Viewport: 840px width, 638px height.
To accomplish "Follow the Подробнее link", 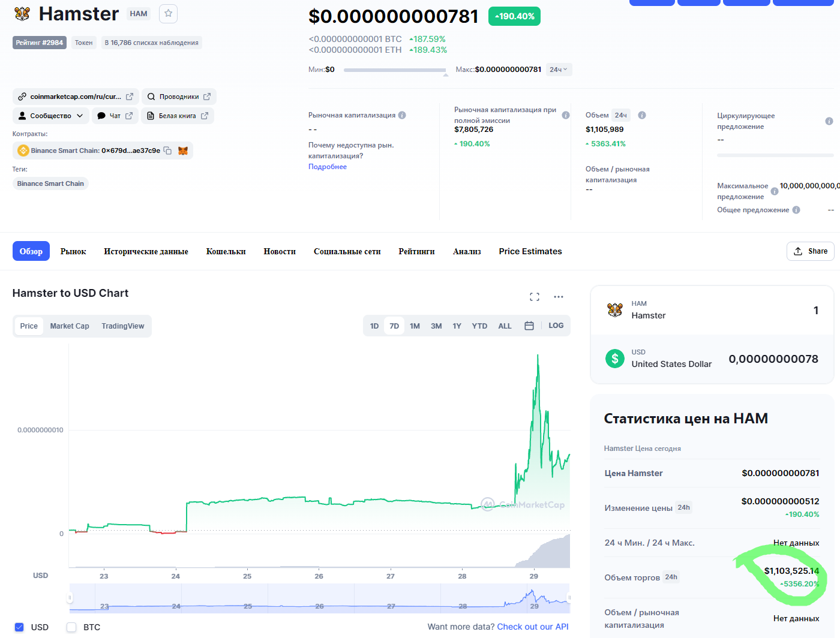I will pos(328,167).
